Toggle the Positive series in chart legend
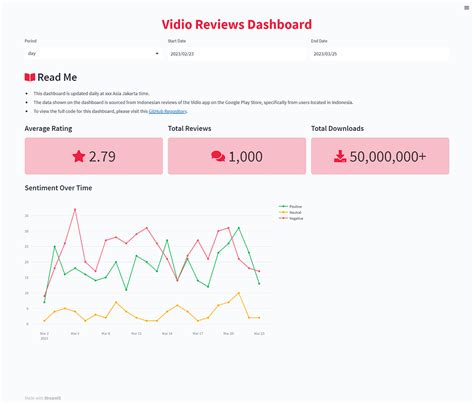 [x=290, y=207]
